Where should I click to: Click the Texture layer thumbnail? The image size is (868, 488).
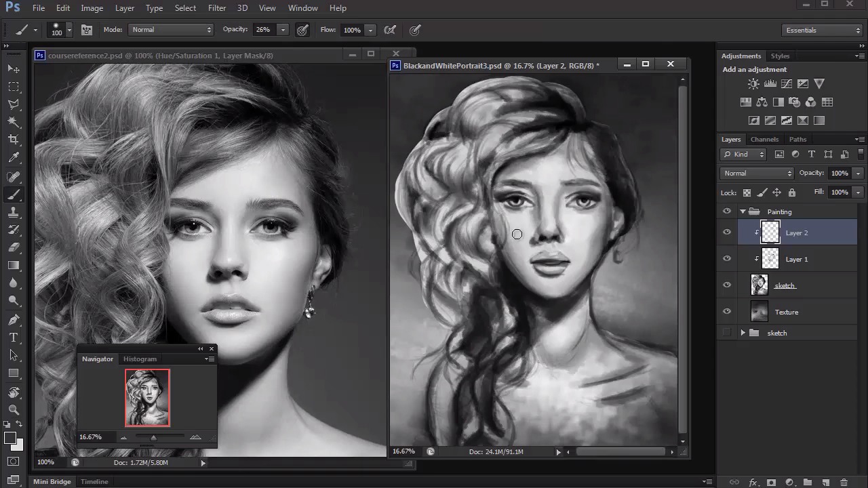pos(759,312)
